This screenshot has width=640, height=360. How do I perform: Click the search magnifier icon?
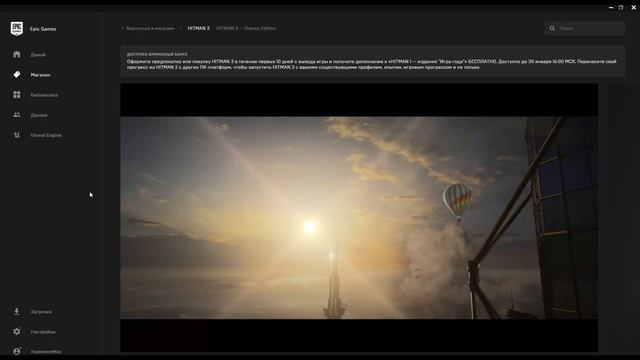pyautogui.click(x=552, y=28)
